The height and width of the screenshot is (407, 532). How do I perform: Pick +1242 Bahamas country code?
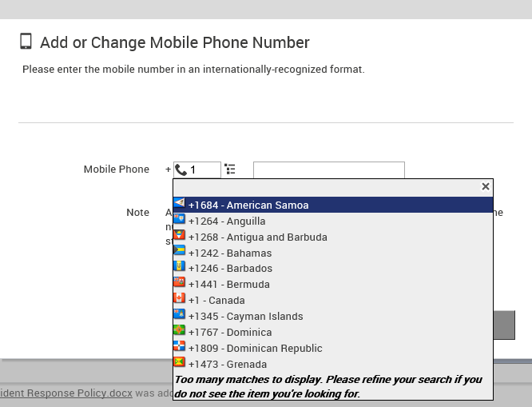(333, 253)
